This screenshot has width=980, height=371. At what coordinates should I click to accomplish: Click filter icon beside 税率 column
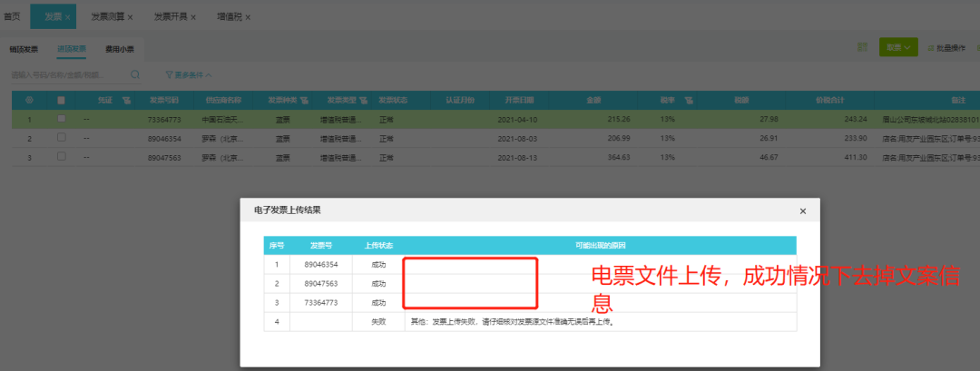(689, 100)
